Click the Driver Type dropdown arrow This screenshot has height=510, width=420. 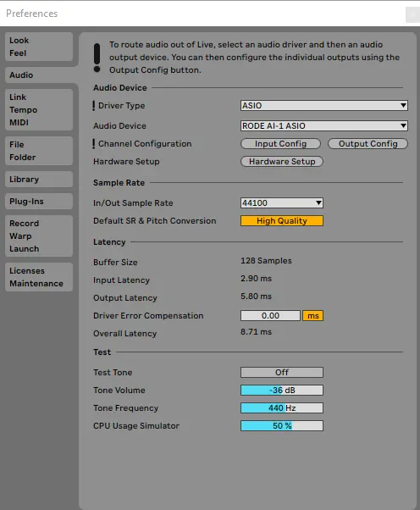403,105
